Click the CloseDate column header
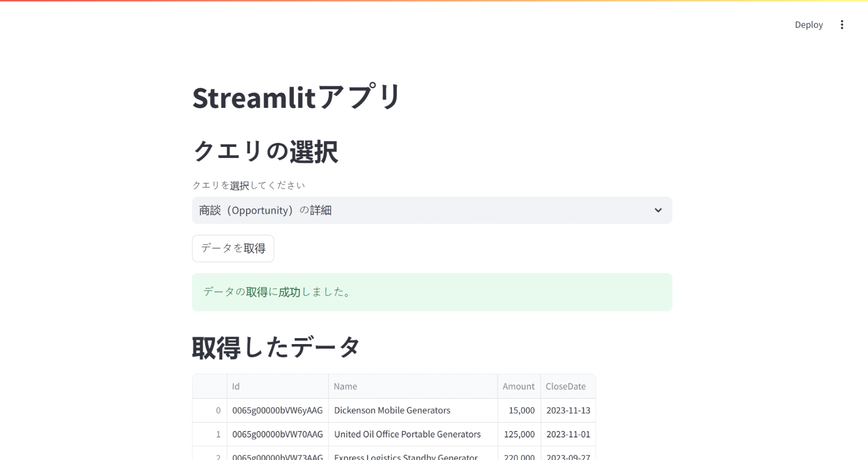 (x=568, y=386)
